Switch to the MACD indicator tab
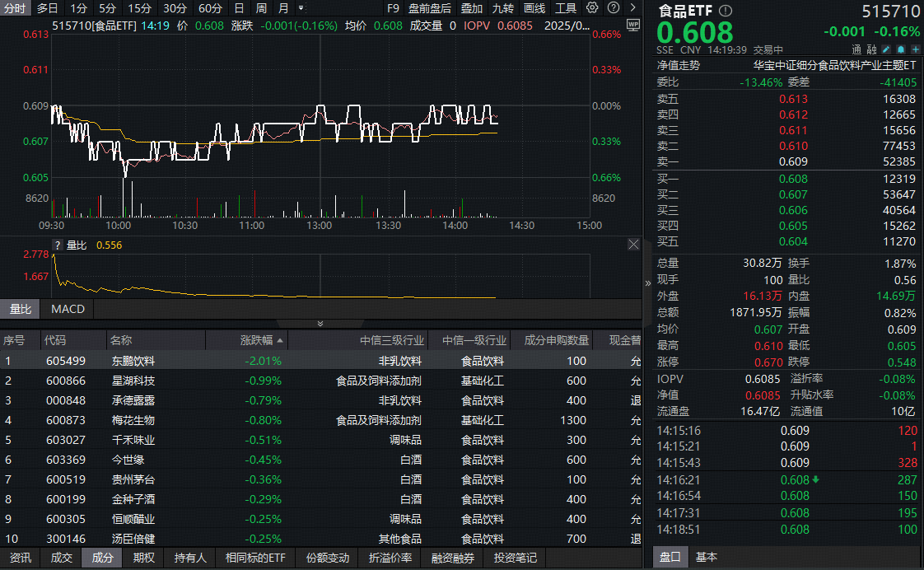 click(66, 309)
